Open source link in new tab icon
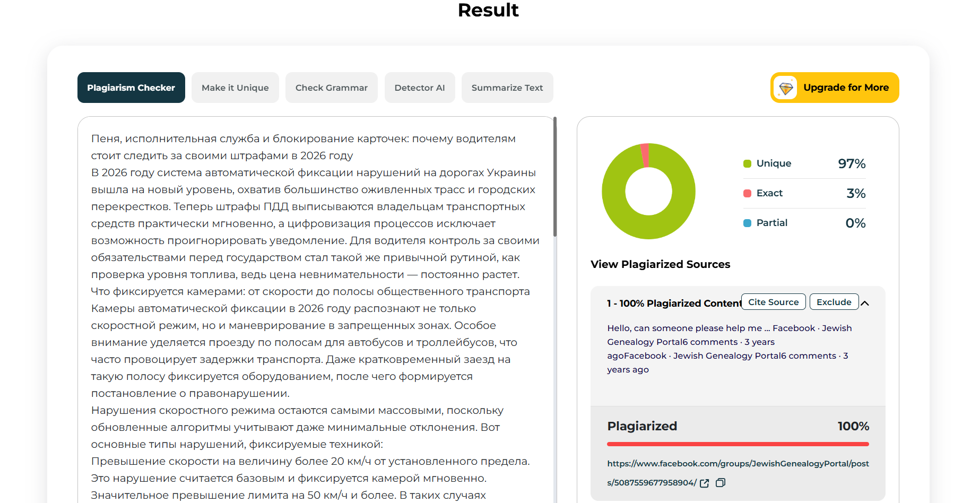 click(x=705, y=483)
